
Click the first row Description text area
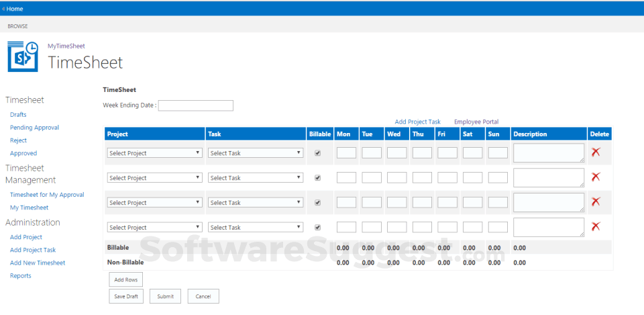tap(549, 153)
